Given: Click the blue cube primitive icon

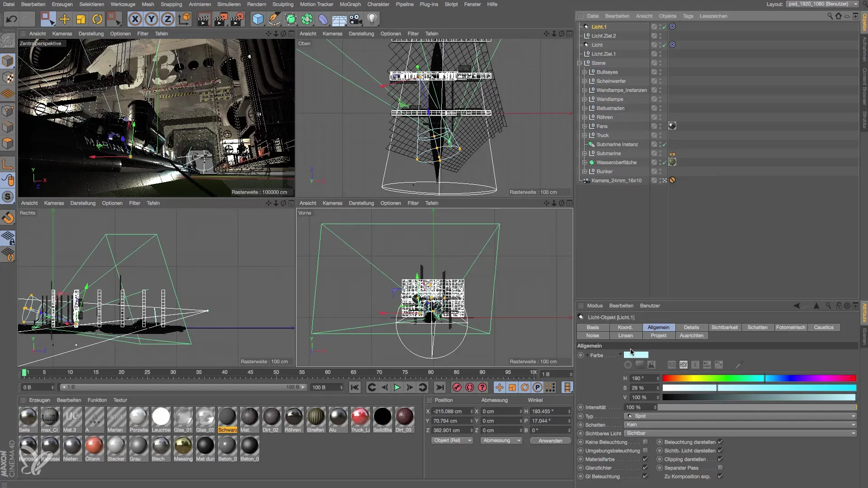Looking at the screenshot, I should (x=258, y=19).
